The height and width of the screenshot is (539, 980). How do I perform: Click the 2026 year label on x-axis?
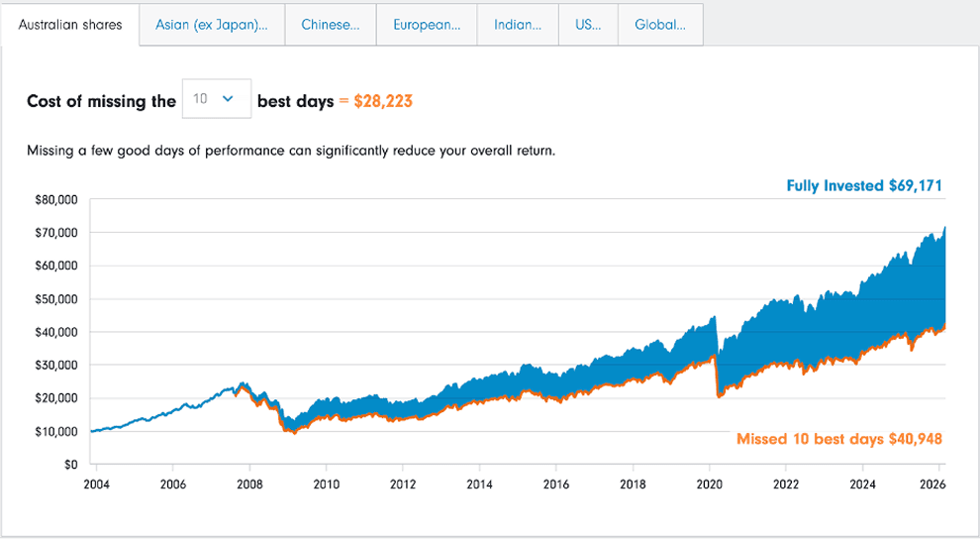(x=931, y=485)
